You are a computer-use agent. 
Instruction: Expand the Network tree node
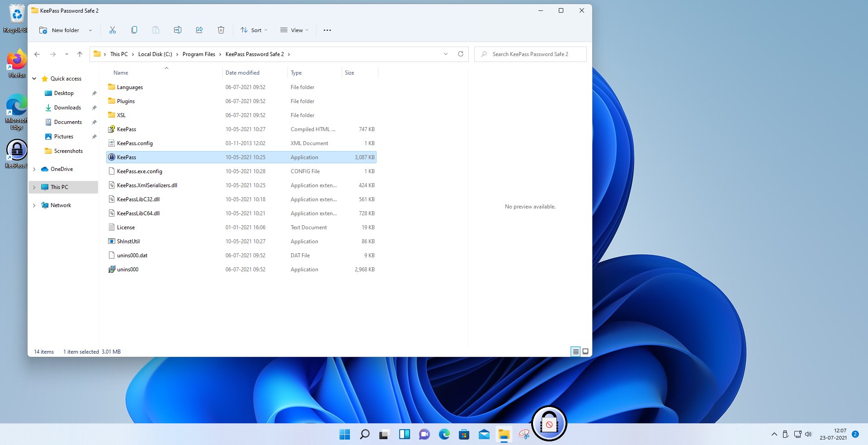pos(34,205)
